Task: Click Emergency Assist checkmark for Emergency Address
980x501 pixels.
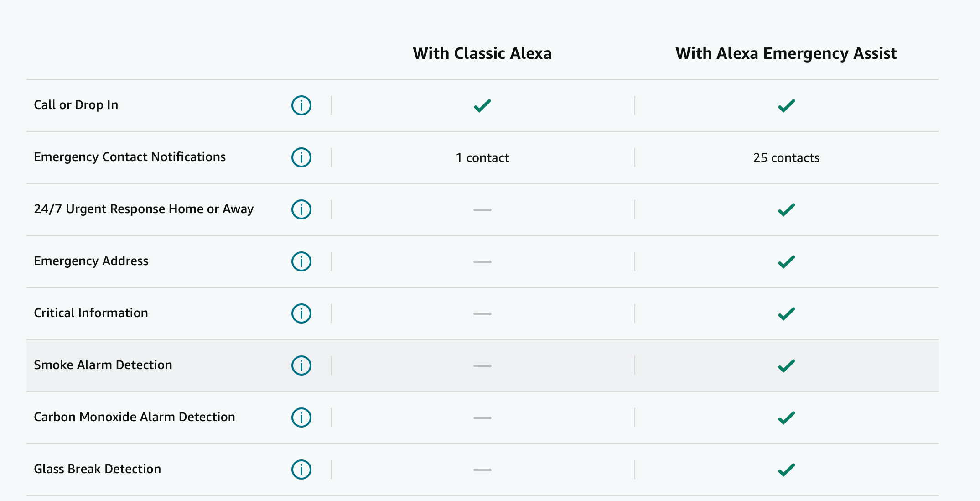Action: coord(786,261)
